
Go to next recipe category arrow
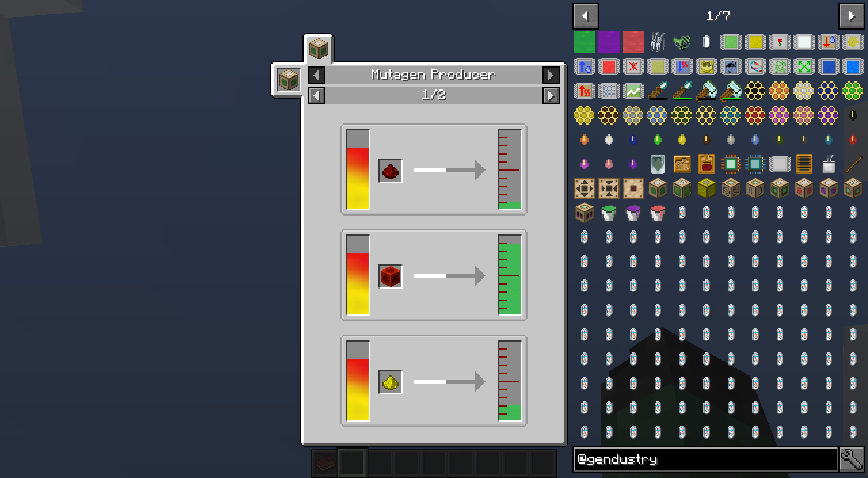[551, 75]
